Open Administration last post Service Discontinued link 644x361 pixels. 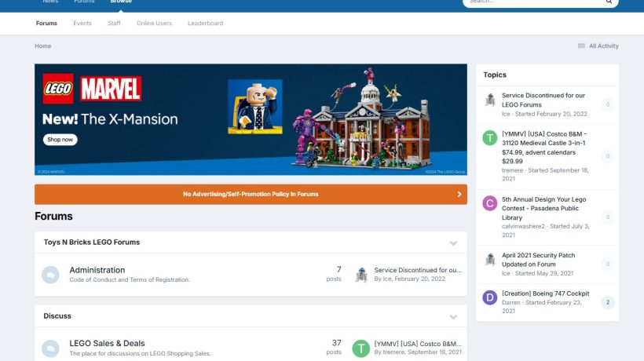point(418,270)
